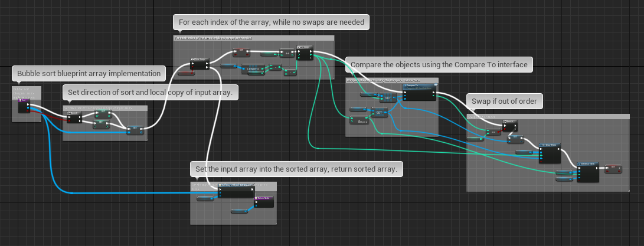The height and width of the screenshot is (246, 644).
Task: Select the Return Node
Action: pyautogui.click(x=263, y=202)
